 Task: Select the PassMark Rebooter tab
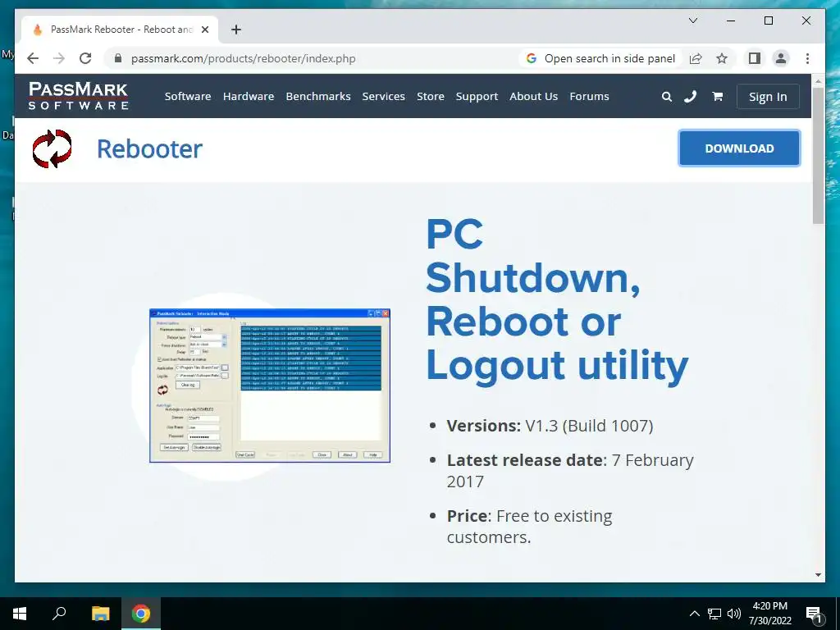(120, 30)
